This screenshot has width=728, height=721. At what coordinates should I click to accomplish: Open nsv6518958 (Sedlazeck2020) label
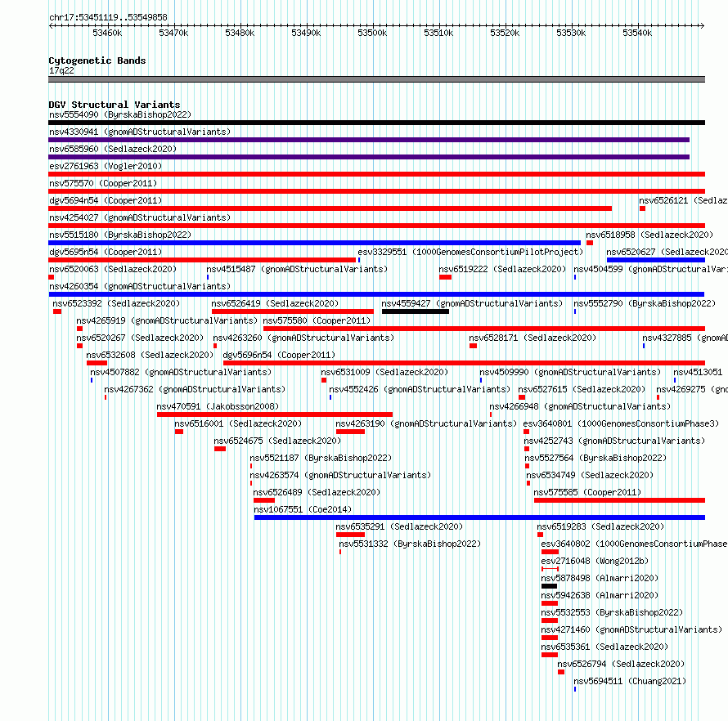649,235
